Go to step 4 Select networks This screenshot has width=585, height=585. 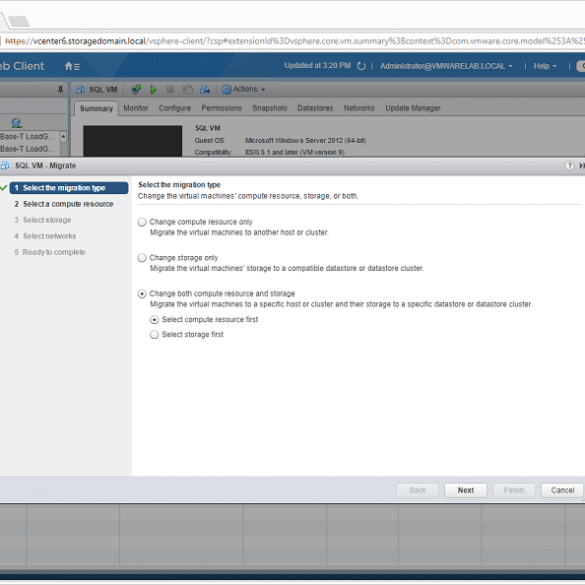coord(45,236)
